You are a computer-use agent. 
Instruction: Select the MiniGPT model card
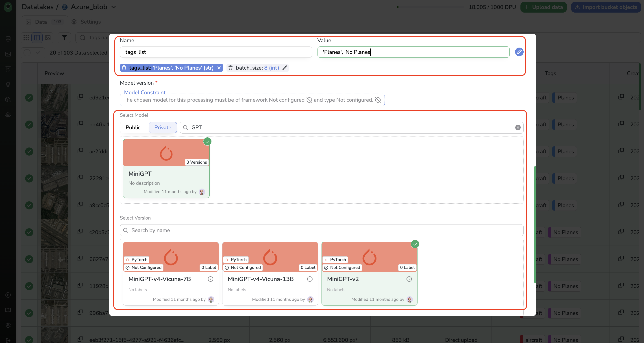(166, 169)
